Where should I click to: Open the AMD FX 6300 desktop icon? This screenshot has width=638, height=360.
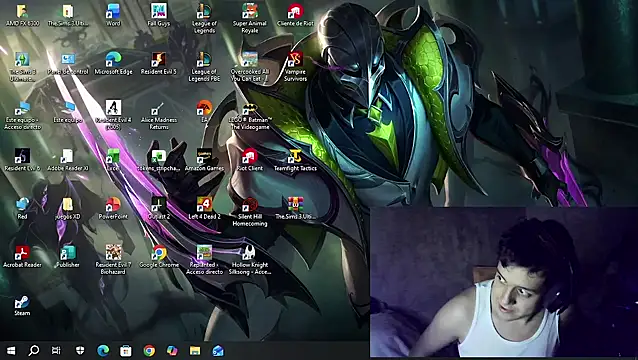pyautogui.click(x=22, y=15)
